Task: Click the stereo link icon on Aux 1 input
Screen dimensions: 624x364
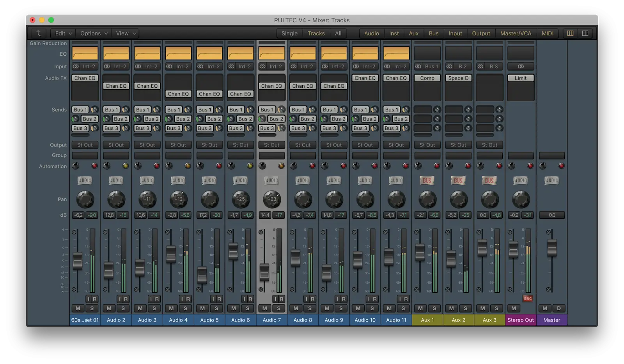Action: [418, 66]
